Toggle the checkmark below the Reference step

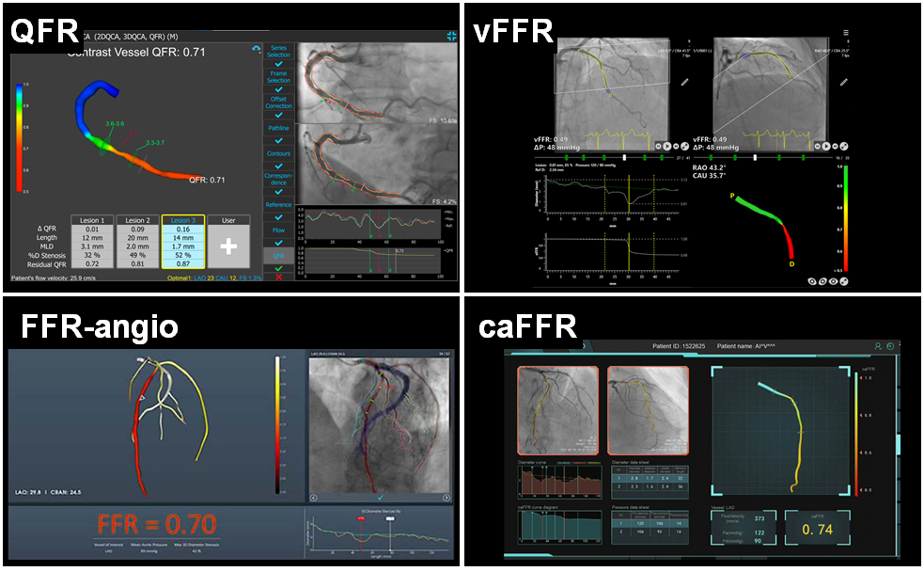click(x=278, y=215)
